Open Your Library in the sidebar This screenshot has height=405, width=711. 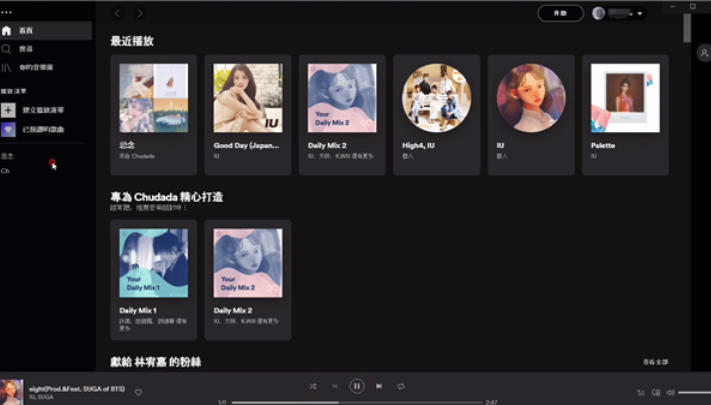click(x=28, y=67)
